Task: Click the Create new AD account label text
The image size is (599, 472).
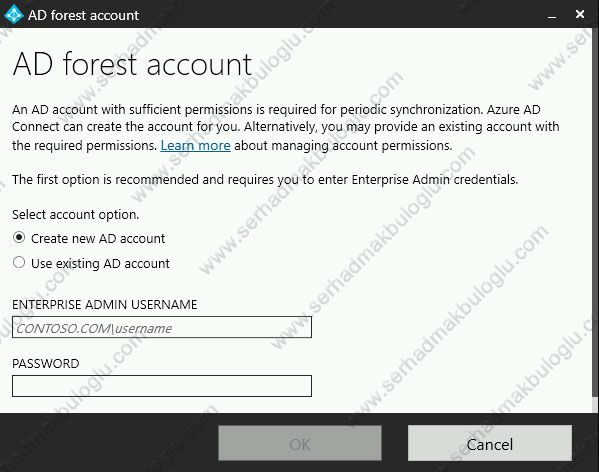Action: [98, 238]
